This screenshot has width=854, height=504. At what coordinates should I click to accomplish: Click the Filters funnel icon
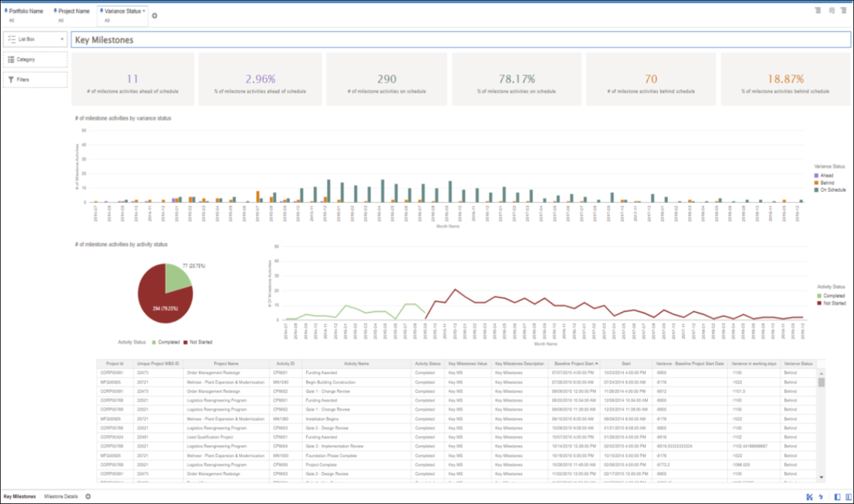pyautogui.click(x=11, y=80)
